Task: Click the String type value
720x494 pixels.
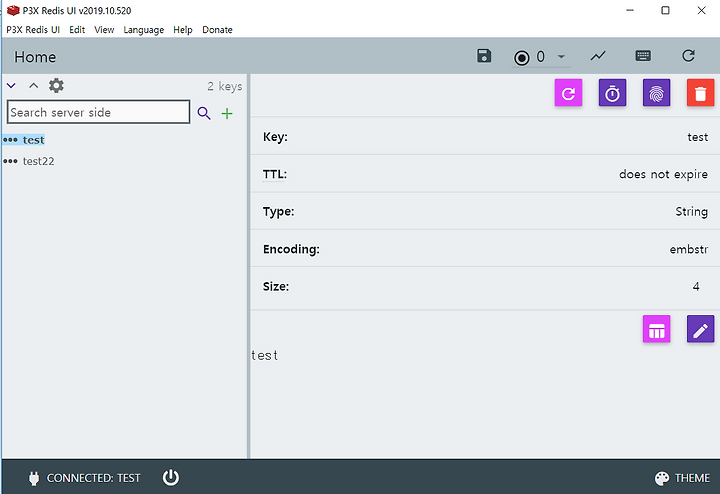Action: (692, 212)
